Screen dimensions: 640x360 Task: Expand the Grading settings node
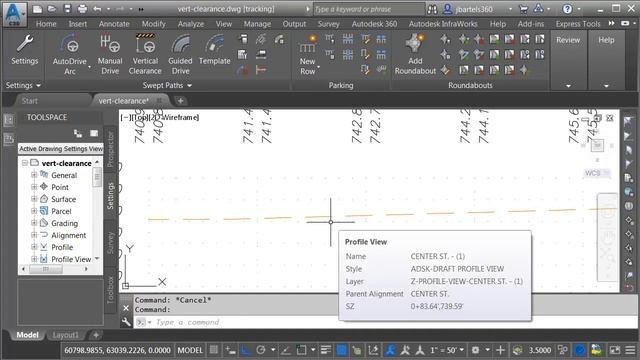point(34,223)
